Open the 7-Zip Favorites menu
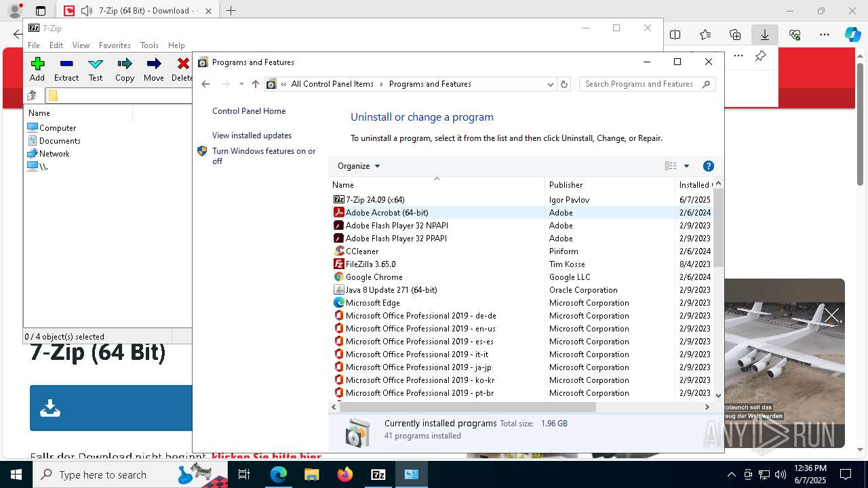 click(x=115, y=45)
